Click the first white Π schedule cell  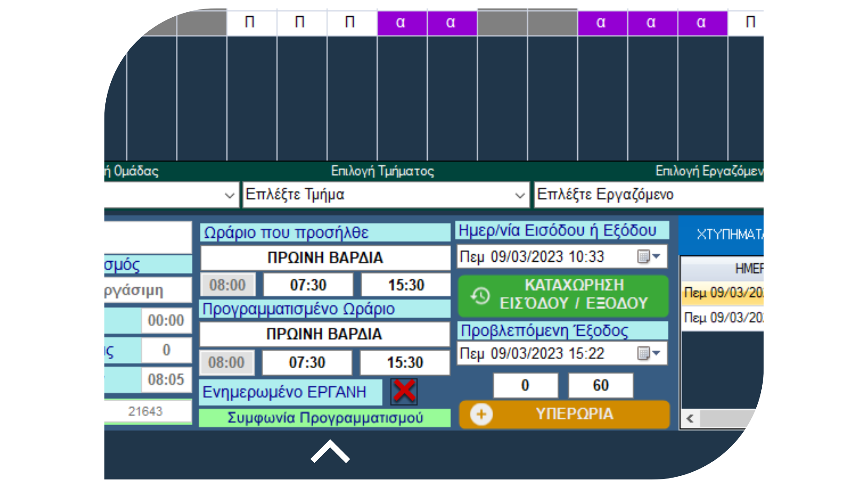coord(251,23)
